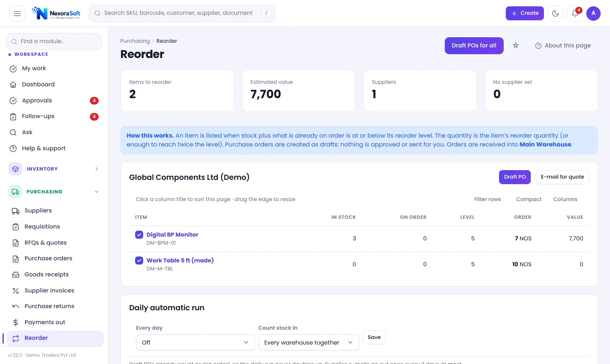Open the notifications bell

[x=575, y=13]
